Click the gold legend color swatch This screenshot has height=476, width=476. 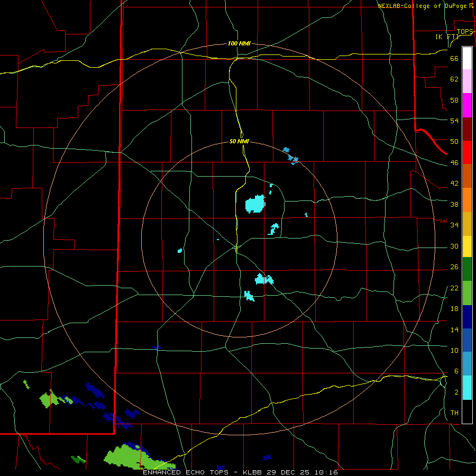pyautogui.click(x=467, y=224)
